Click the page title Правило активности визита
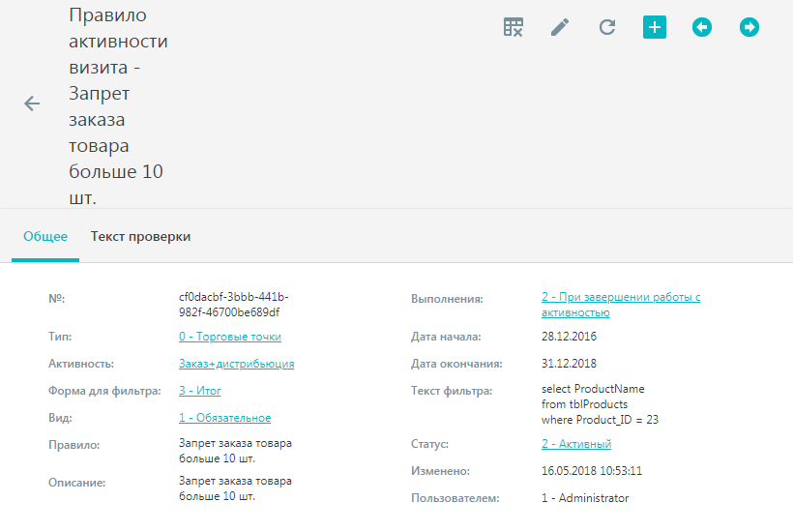This screenshot has width=793, height=532. tap(118, 106)
